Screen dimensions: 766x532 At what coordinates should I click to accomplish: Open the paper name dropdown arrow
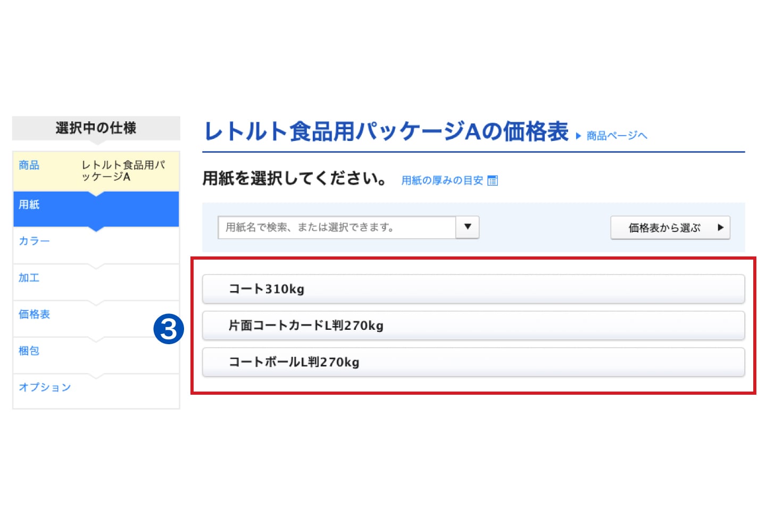coord(468,227)
